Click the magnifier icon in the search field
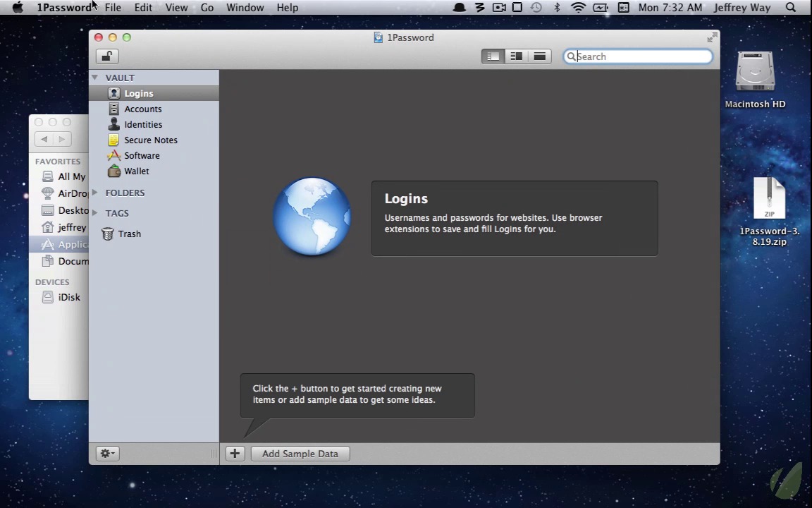The height and width of the screenshot is (508, 812). (571, 56)
